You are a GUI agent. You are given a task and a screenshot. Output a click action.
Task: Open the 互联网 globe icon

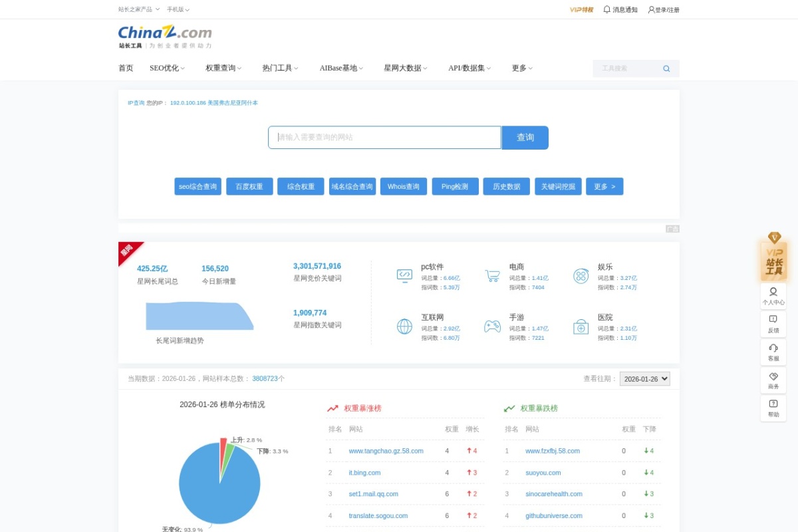(x=404, y=326)
